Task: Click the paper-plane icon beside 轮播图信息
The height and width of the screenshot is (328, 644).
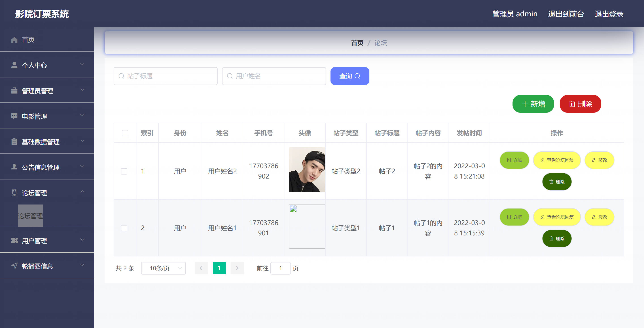Action: pyautogui.click(x=14, y=266)
